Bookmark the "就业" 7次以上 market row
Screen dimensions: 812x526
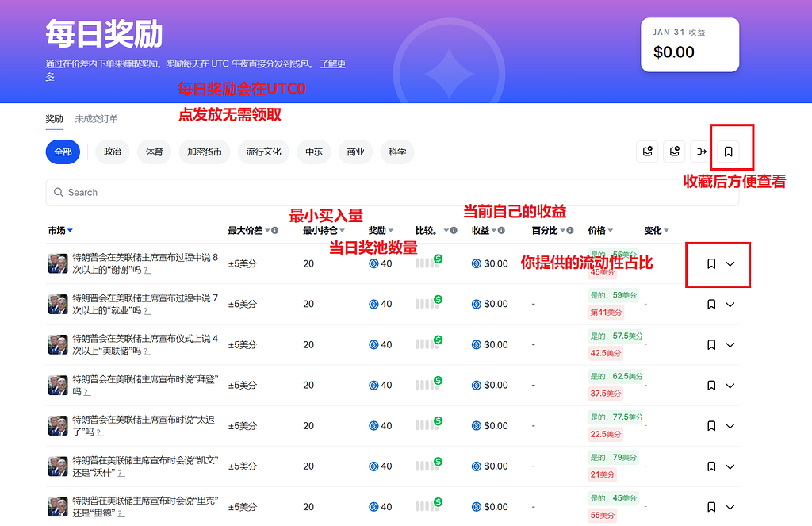click(x=711, y=304)
